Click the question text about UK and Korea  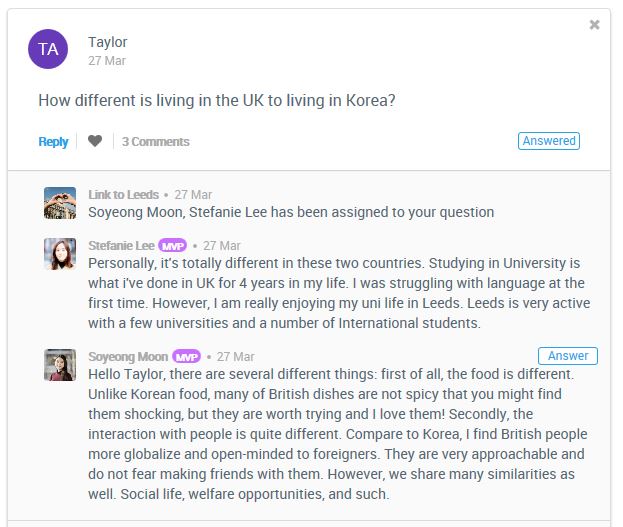pyautogui.click(x=217, y=101)
